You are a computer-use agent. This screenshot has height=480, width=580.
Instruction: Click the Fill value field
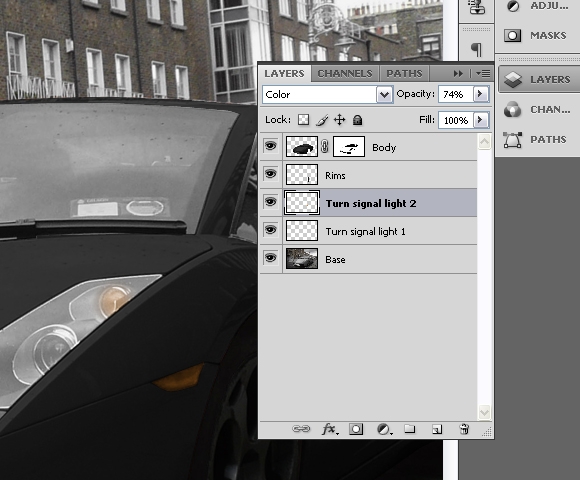(456, 120)
